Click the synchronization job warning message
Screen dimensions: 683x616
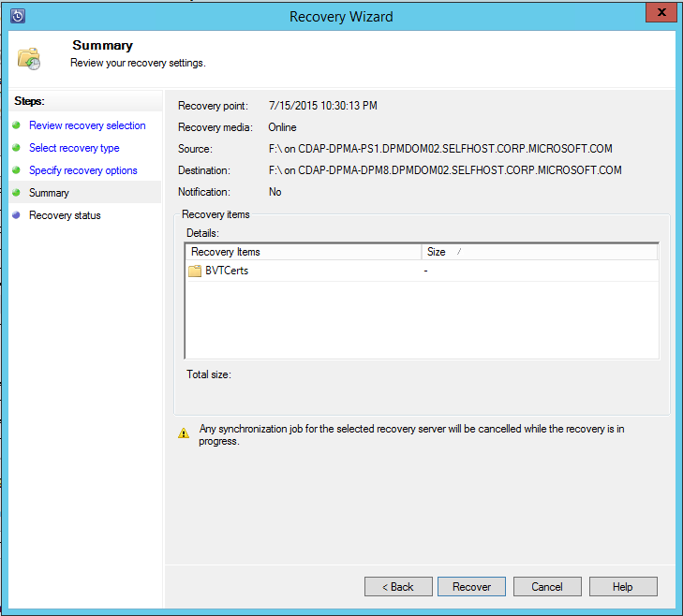tap(411, 435)
